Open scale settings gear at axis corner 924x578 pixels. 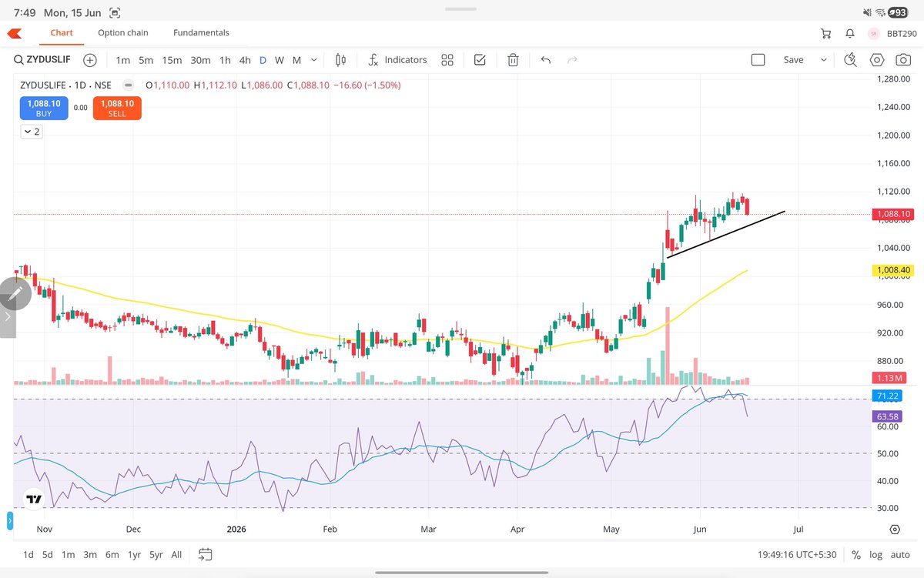tap(895, 530)
